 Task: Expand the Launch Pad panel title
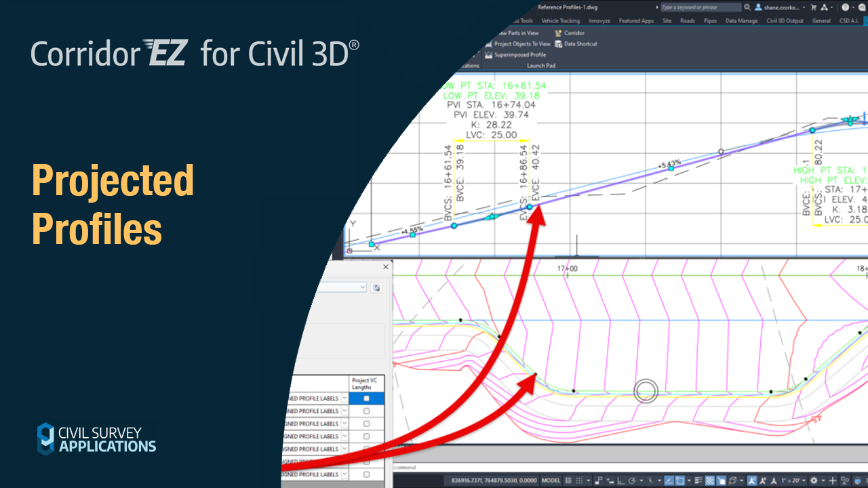(541, 66)
